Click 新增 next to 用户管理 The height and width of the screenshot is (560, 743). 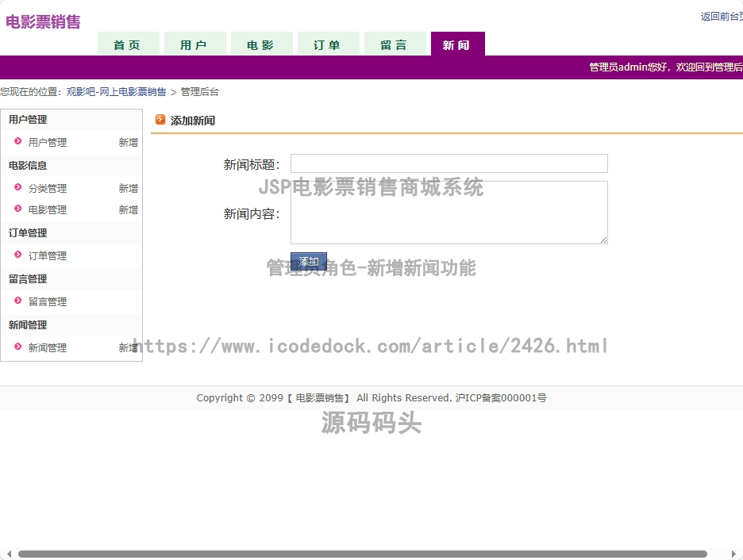128,142
